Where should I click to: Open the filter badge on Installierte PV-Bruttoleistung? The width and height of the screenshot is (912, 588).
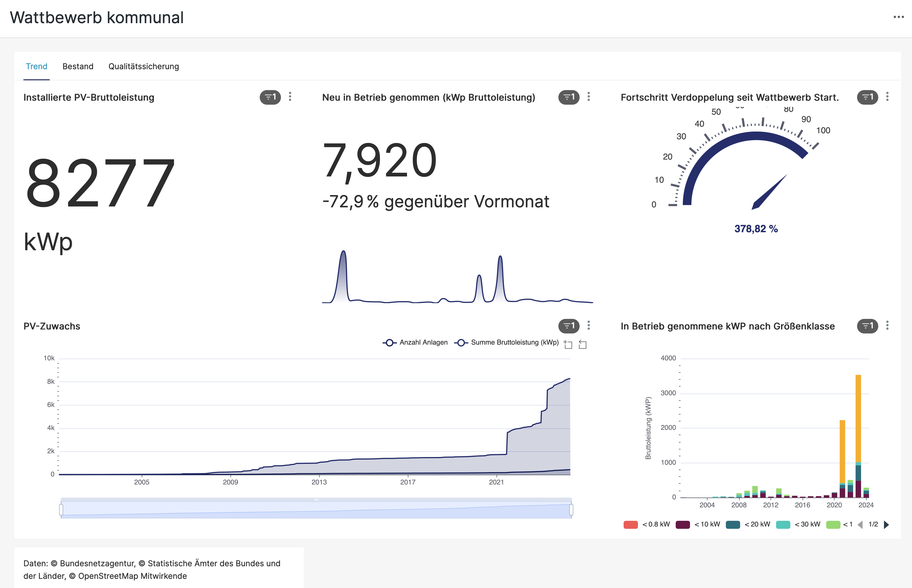pyautogui.click(x=270, y=97)
